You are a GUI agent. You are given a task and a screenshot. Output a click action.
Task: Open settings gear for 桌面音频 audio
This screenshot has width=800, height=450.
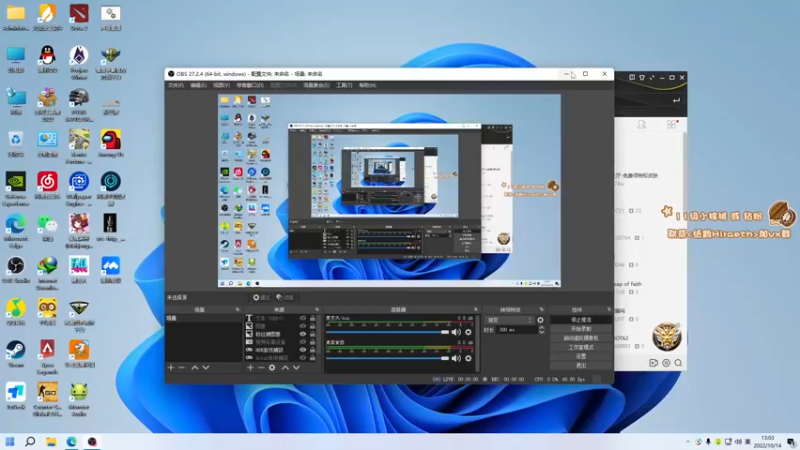[468, 358]
